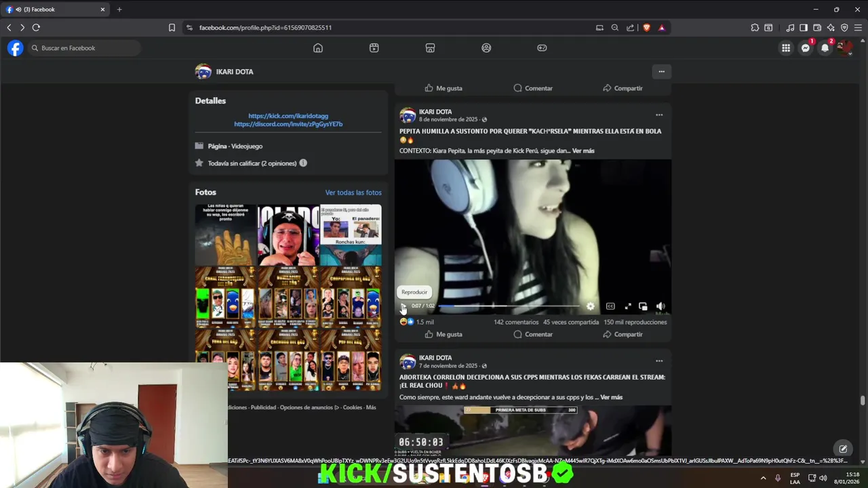
Task: Open the Facebook menu grid icon
Action: [786, 48]
